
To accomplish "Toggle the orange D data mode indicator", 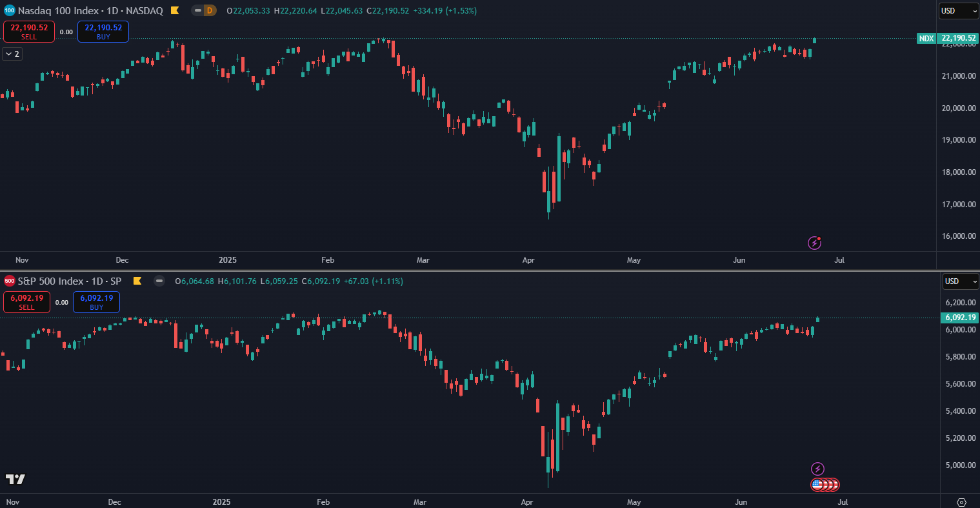I will point(209,10).
